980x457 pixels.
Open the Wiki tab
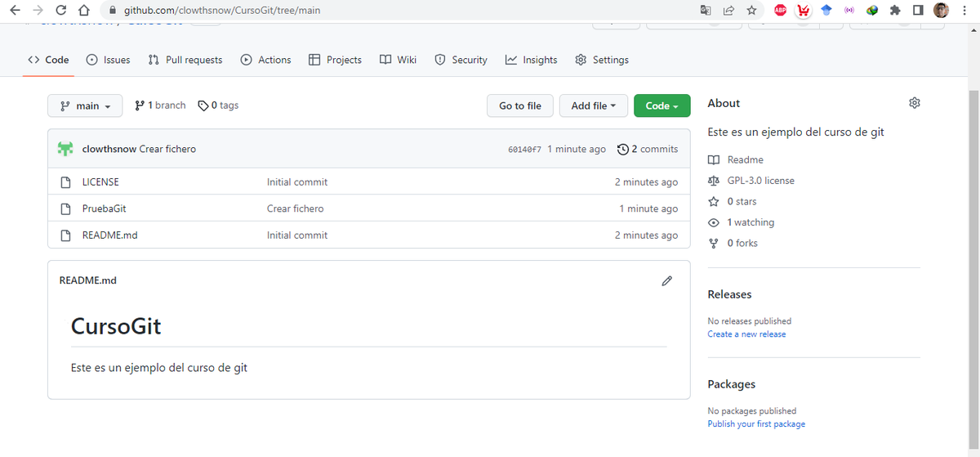(x=398, y=60)
